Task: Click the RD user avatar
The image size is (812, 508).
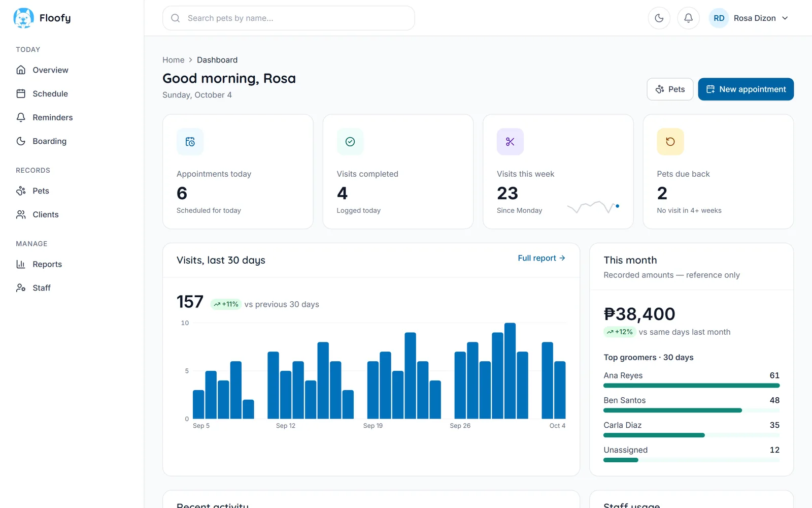Action: click(719, 18)
